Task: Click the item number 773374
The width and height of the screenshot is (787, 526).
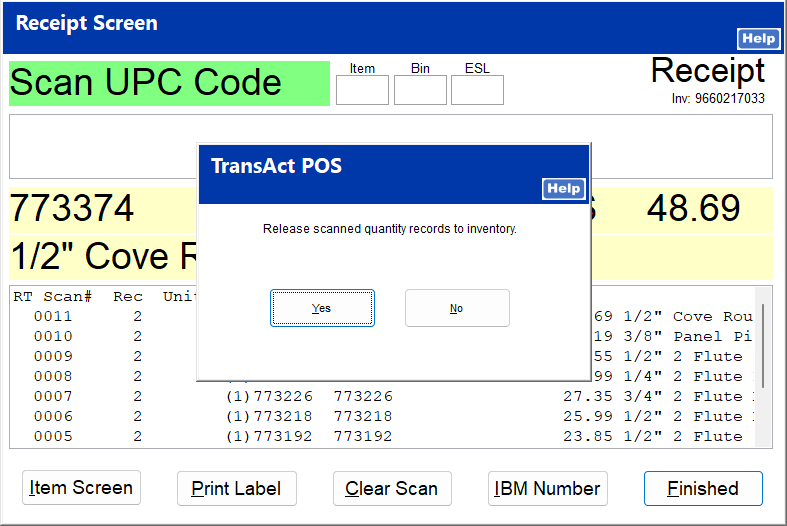Action: 72,208
